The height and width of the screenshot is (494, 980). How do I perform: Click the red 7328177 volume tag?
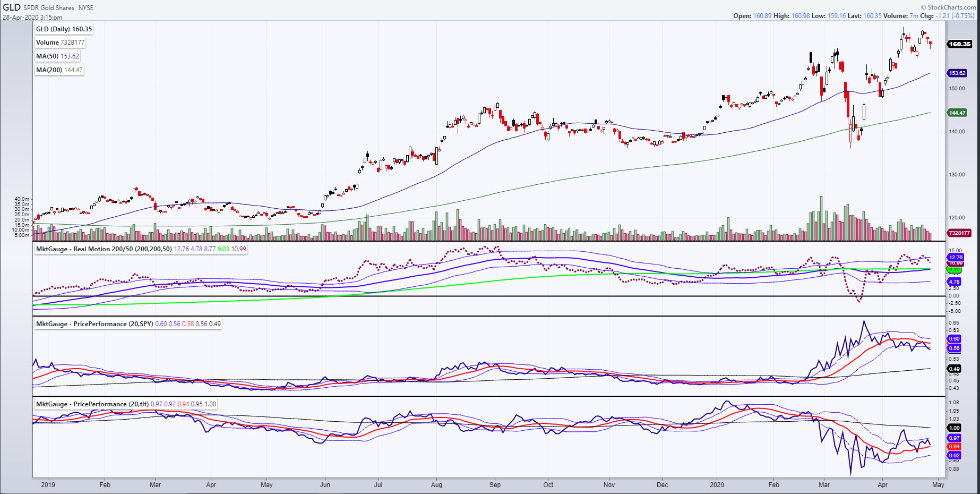click(959, 233)
